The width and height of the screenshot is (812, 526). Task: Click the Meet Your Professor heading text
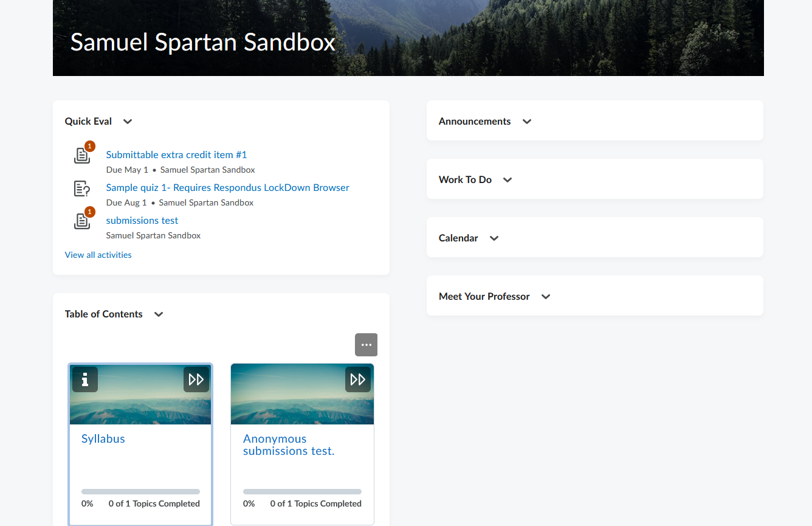pyautogui.click(x=484, y=297)
